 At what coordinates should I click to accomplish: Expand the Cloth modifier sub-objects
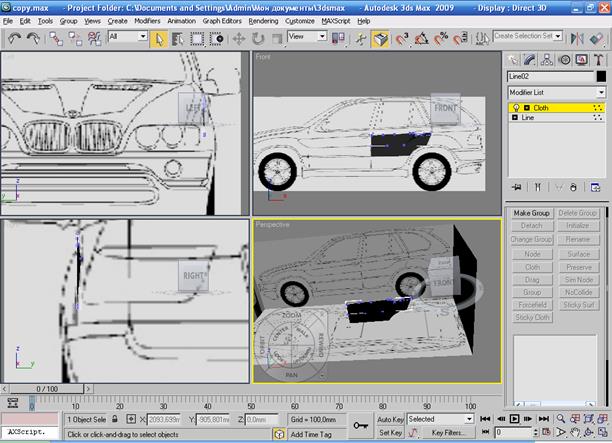tap(527, 108)
